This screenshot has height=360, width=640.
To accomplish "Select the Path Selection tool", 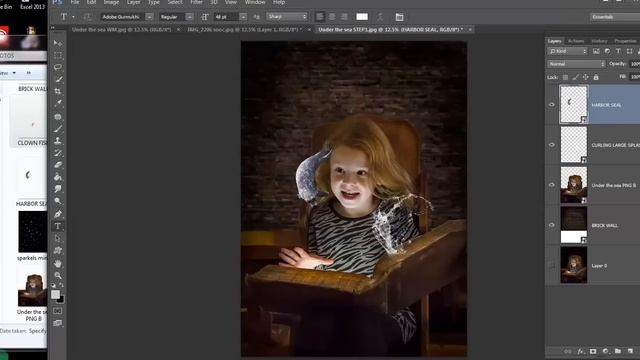I will pos(58,238).
